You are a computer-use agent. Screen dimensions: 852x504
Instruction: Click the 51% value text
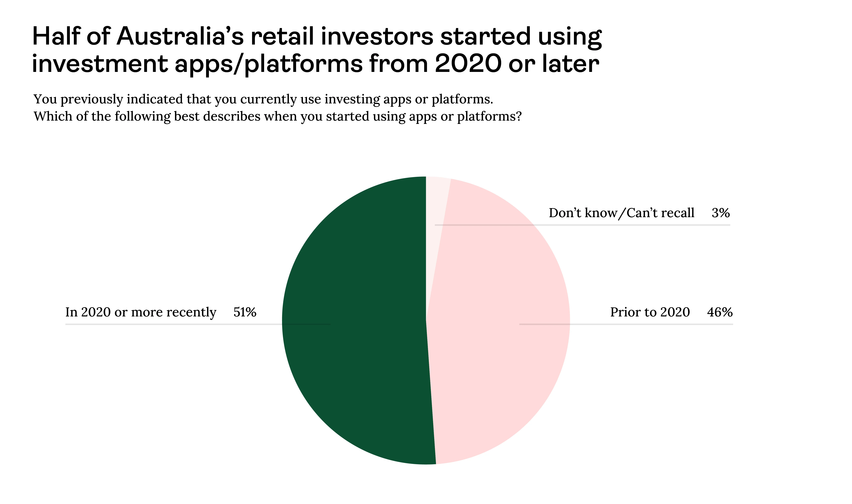coord(245,312)
